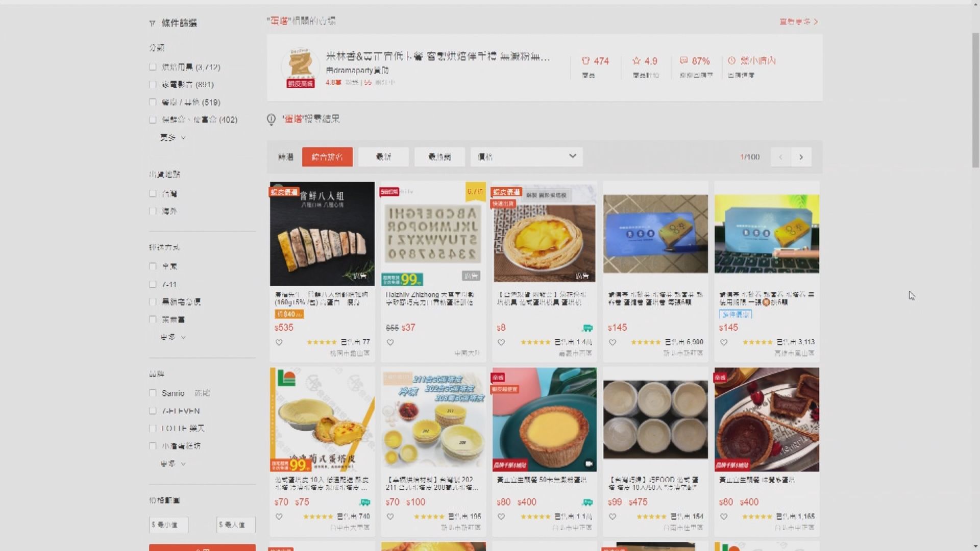Viewport: 980px width, 551px height.
Task: Tick the 7-ELEVEN brand checkbox
Action: [x=153, y=411]
